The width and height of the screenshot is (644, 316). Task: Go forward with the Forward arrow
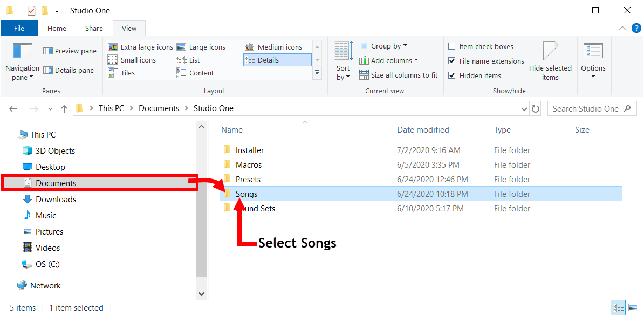click(x=35, y=109)
